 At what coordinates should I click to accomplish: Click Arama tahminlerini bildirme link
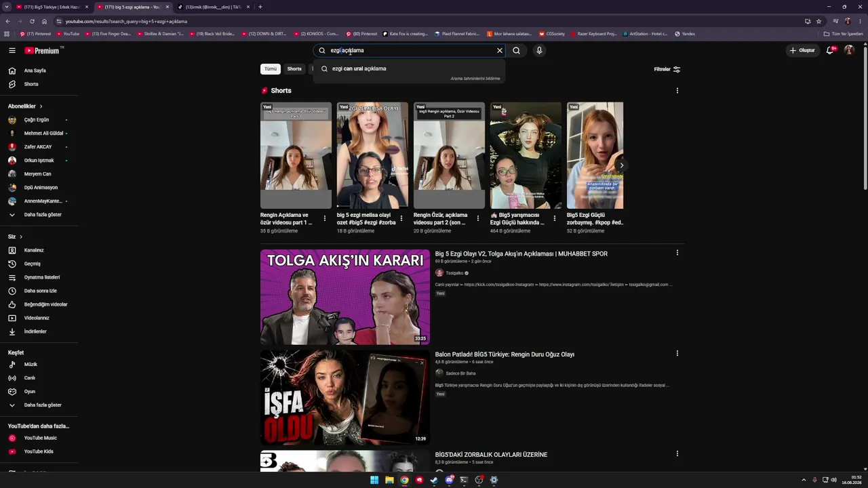pos(475,79)
